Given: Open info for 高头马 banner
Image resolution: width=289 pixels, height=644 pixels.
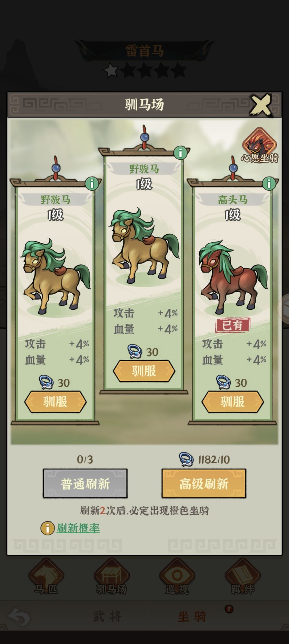Looking at the screenshot, I should 269,183.
